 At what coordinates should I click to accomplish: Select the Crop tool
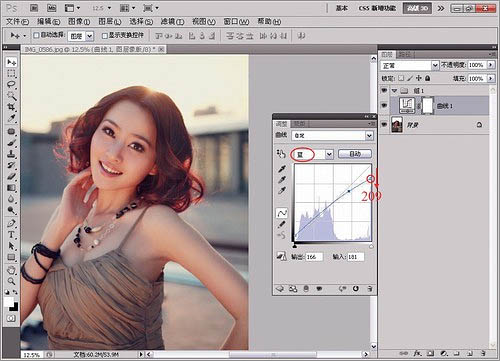click(11, 107)
